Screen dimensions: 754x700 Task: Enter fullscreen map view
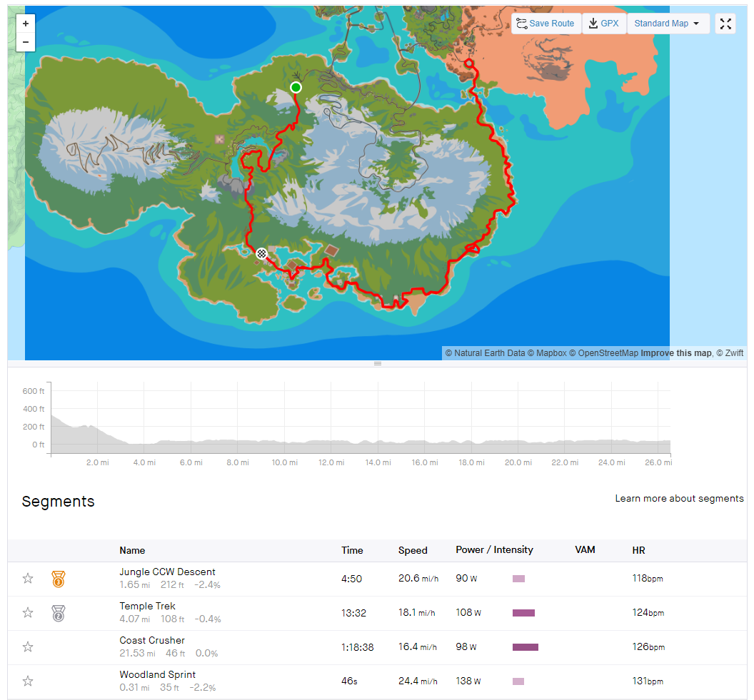725,24
